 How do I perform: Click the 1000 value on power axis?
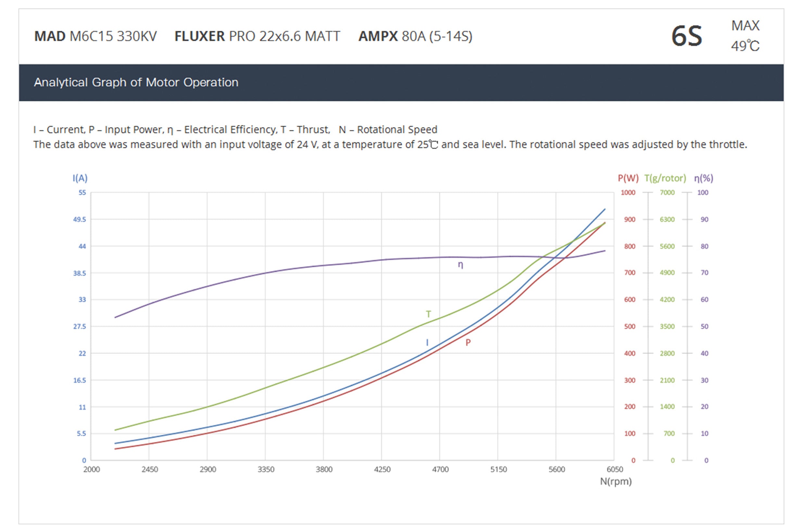point(628,192)
